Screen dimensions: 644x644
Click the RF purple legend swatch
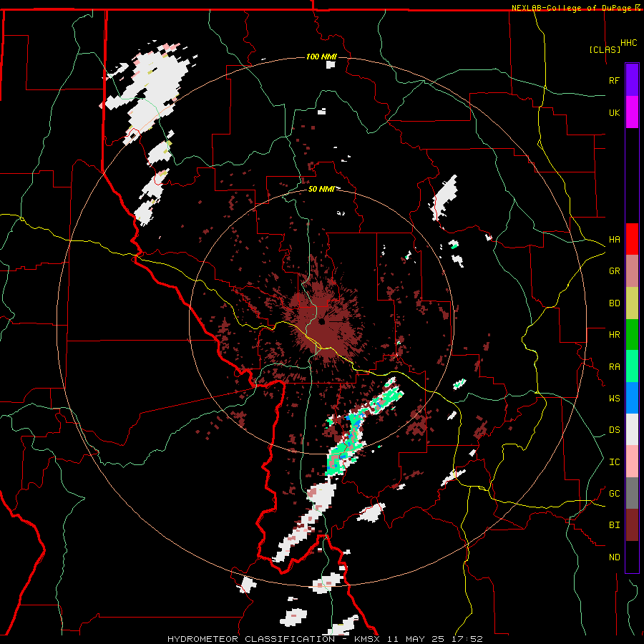632,80
